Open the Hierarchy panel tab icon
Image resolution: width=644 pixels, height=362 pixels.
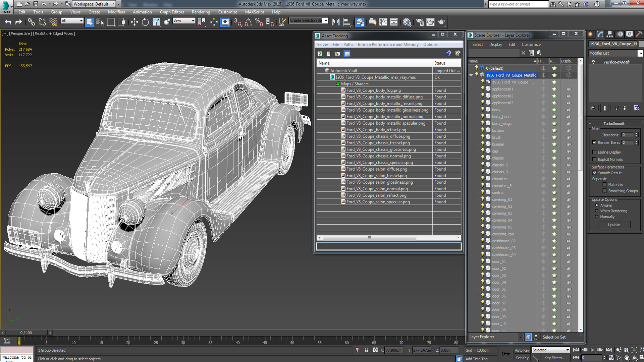click(610, 34)
